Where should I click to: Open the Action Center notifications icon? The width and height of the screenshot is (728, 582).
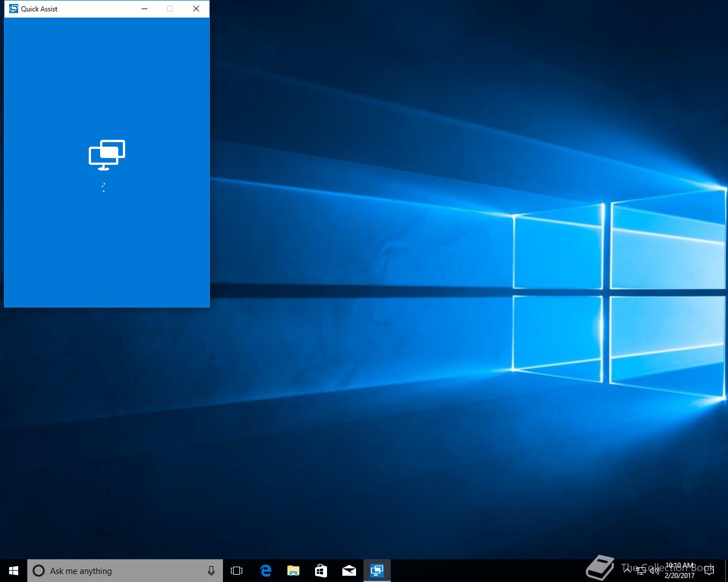pos(709,571)
